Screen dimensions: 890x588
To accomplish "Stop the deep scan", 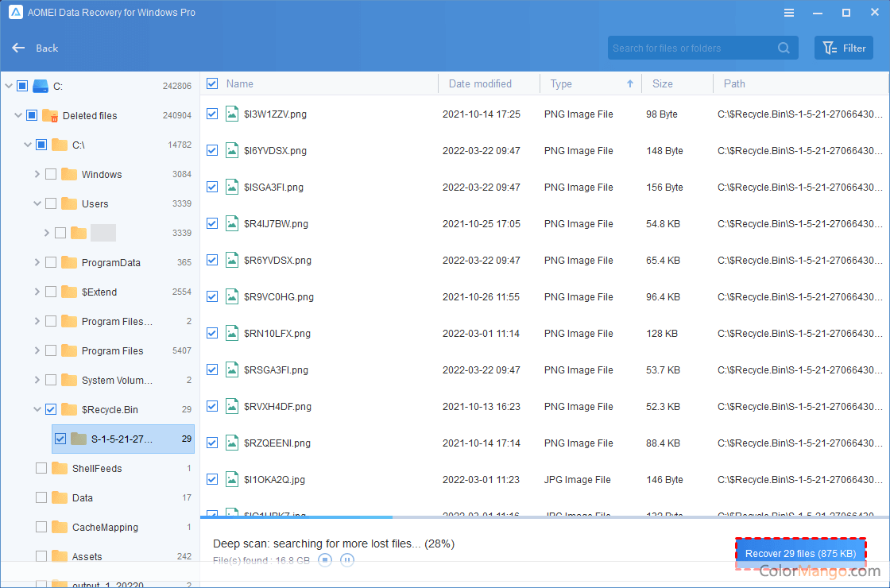I will coord(325,560).
